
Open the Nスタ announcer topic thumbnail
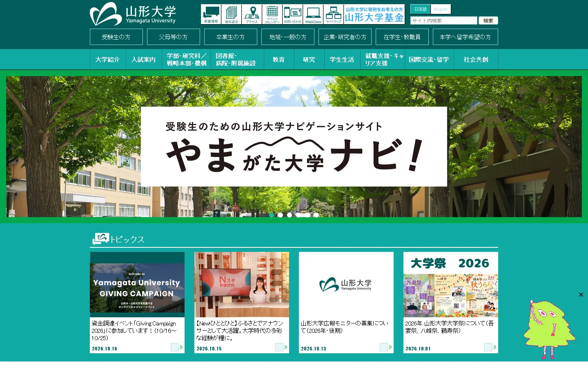[242, 285]
